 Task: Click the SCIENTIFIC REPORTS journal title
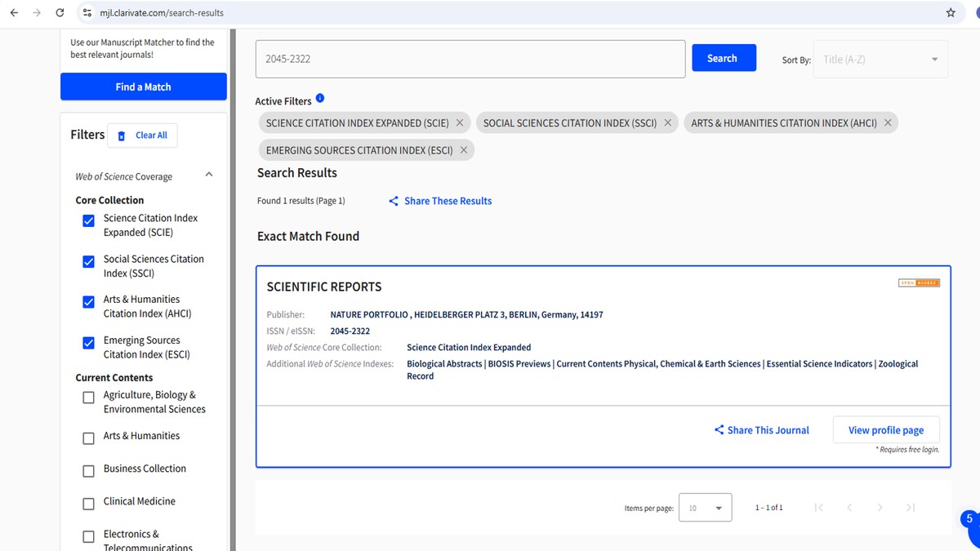pos(324,287)
